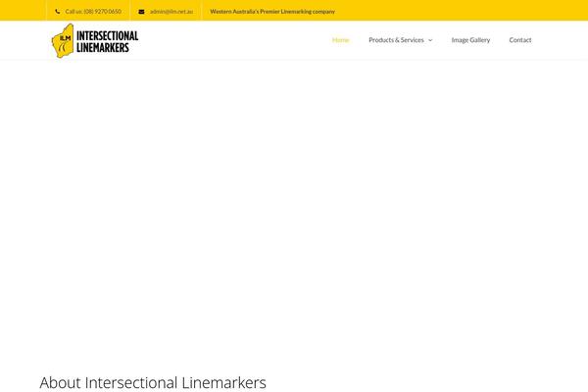
Task: Navigate to the Contact page
Action: [x=520, y=40]
